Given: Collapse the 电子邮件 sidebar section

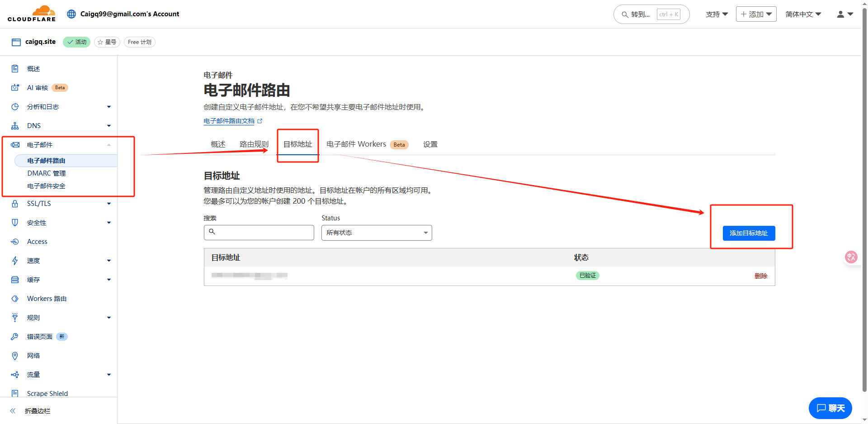Looking at the screenshot, I should click(108, 145).
